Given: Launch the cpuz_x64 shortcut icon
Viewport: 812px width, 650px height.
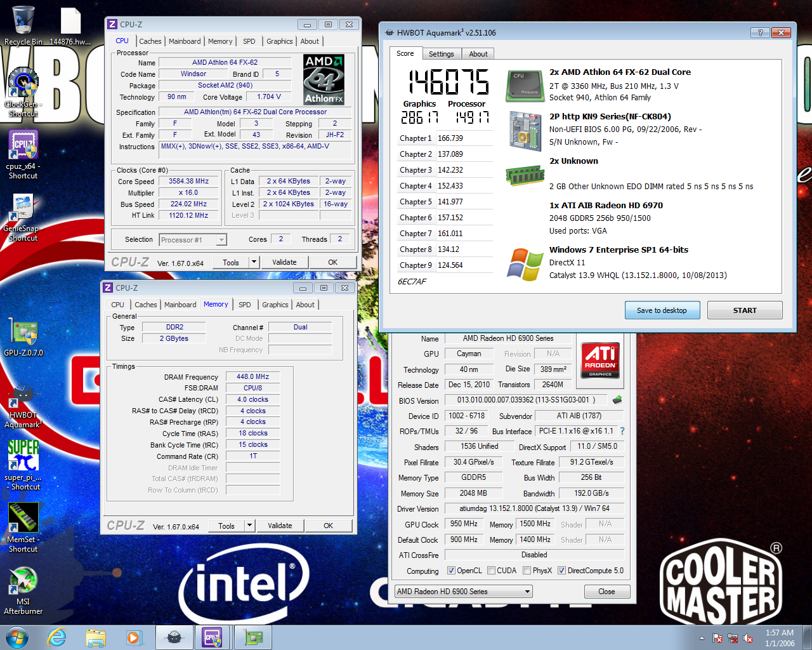Looking at the screenshot, I should pos(23,154).
